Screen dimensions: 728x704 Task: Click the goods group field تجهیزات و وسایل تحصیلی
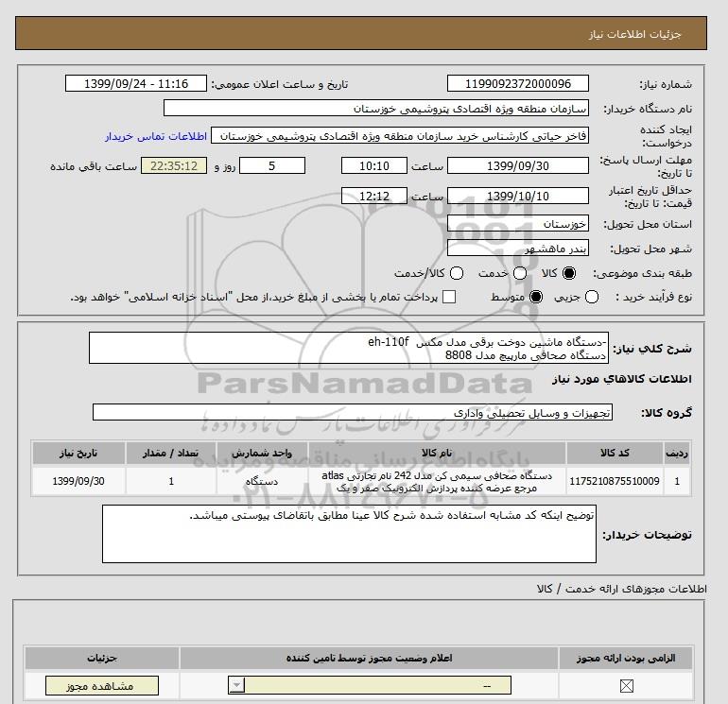tap(353, 412)
